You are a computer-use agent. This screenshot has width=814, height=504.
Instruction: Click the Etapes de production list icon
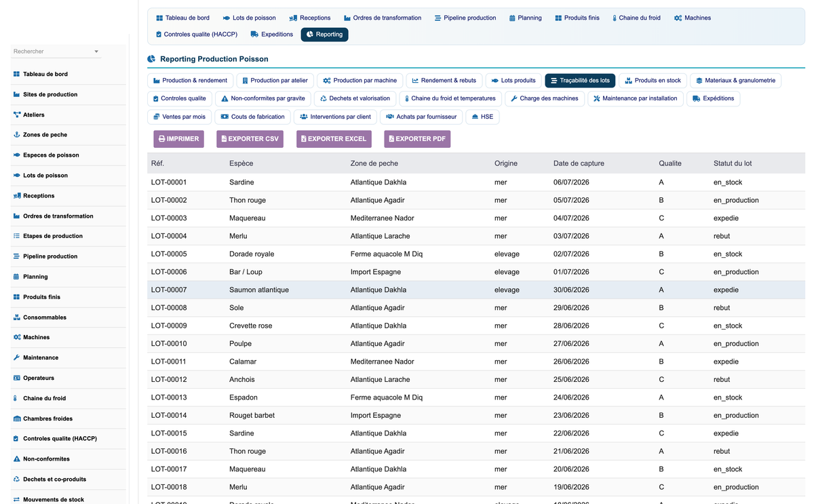tap(17, 236)
